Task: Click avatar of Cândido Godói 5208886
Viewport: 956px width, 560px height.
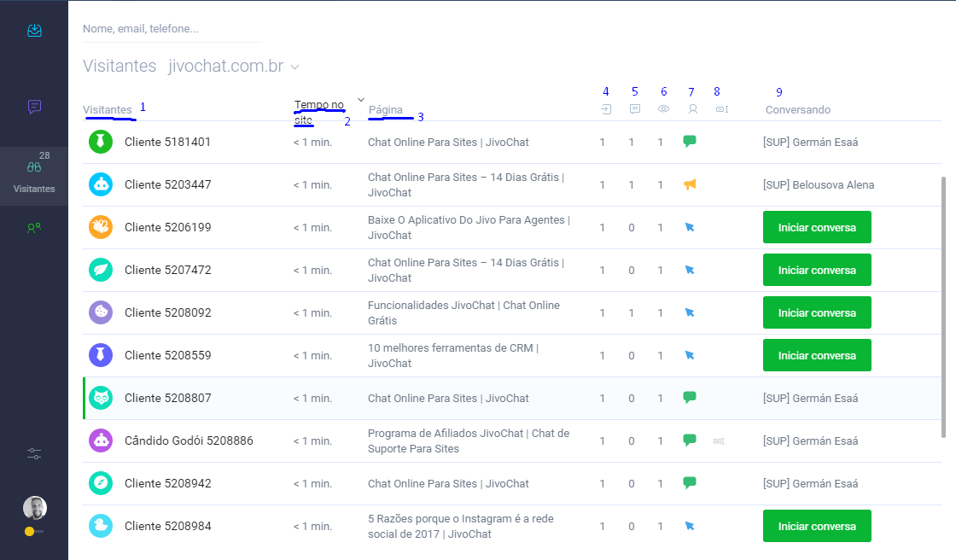Action: click(101, 441)
